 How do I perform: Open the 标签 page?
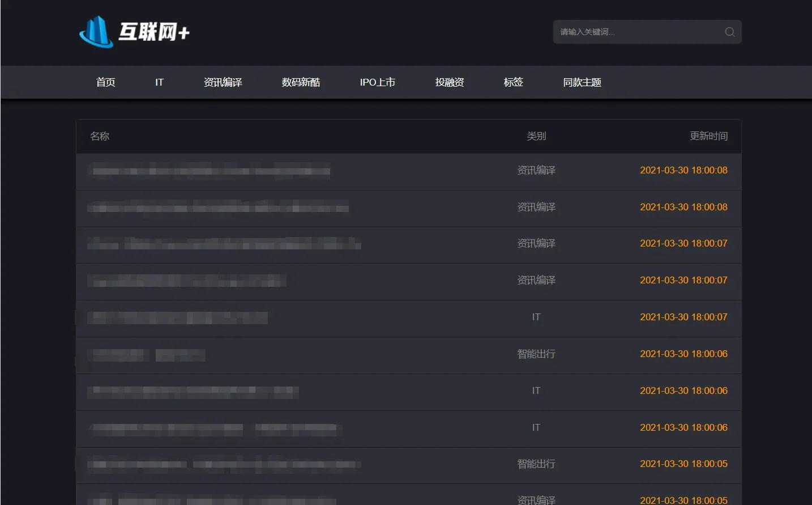513,82
